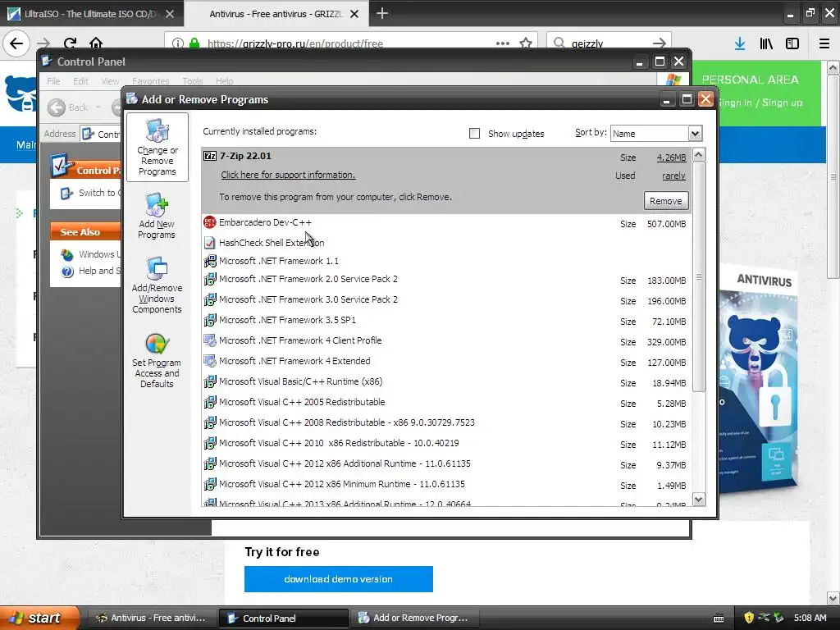The width and height of the screenshot is (840, 630).
Task: Open Control Panel View menu
Action: 110,81
